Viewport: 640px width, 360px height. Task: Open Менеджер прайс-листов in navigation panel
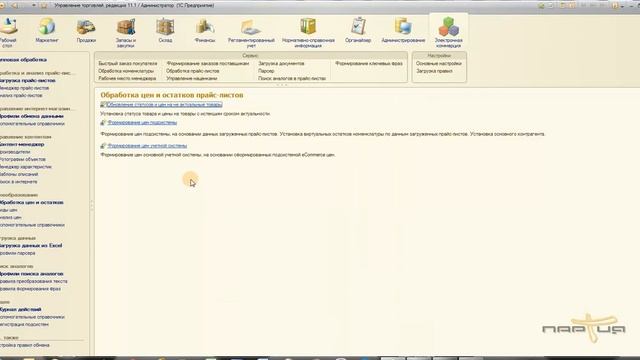pos(24,88)
